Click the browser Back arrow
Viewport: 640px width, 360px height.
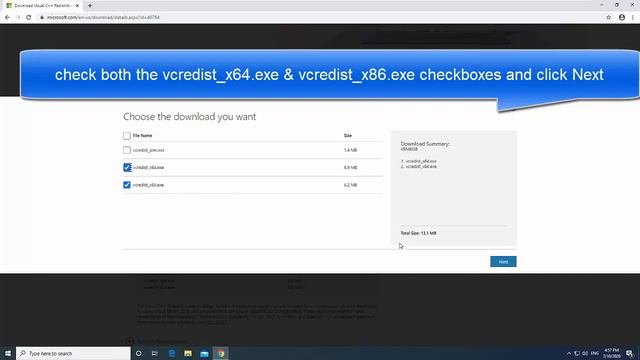(7, 18)
